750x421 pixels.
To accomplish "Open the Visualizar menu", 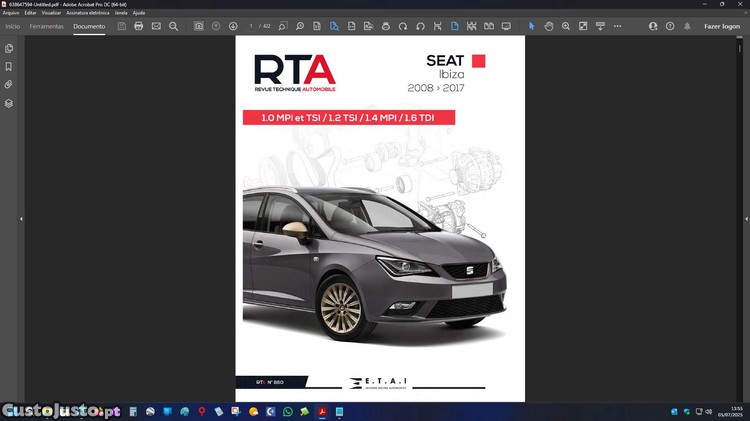I will coord(51,13).
